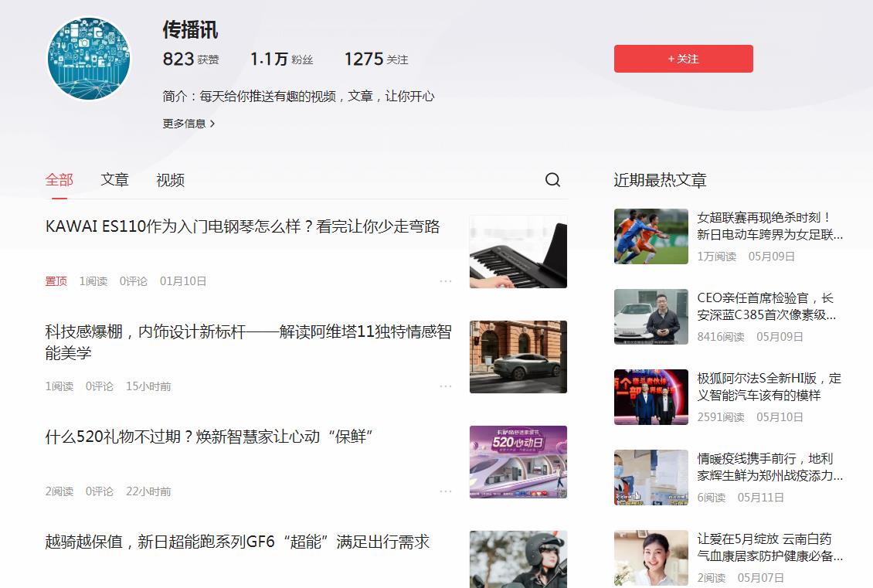Click the search magnifier icon

[552, 180]
